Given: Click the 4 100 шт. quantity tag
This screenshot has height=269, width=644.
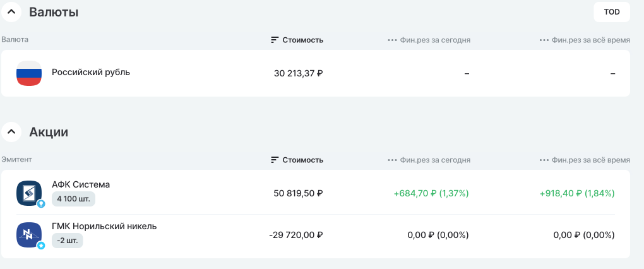Looking at the screenshot, I should coord(73,199).
